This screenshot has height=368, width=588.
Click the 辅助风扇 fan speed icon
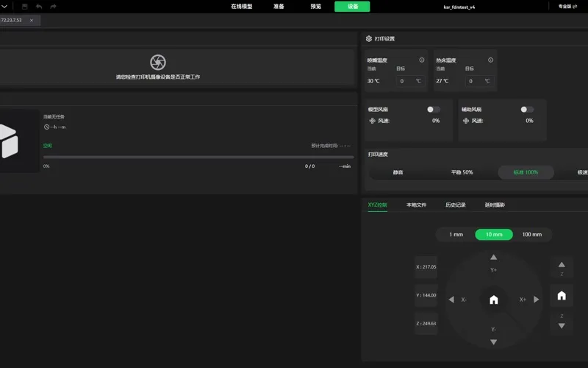(x=466, y=121)
